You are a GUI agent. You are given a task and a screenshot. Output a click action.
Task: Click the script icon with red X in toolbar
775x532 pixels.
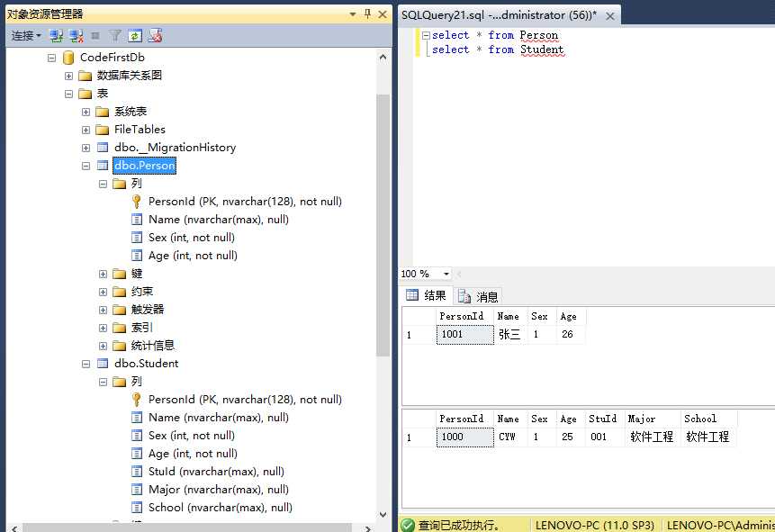coord(156,36)
